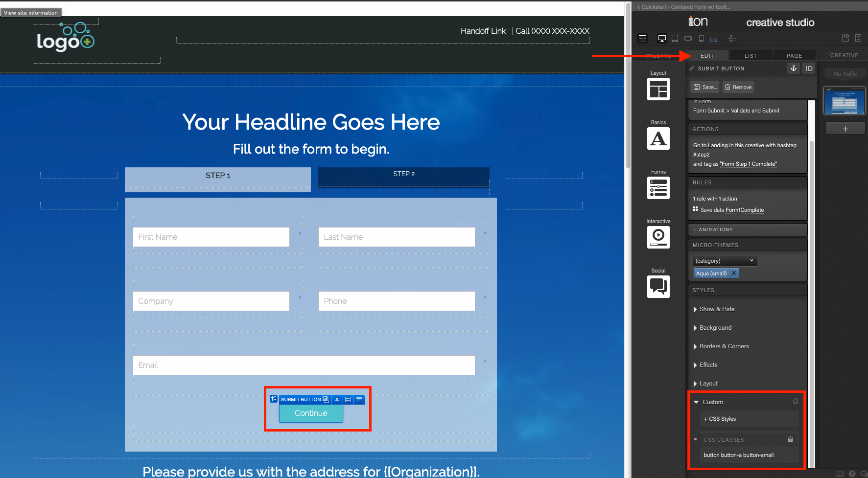Click the First Name input field
868x478 pixels.
tap(211, 237)
